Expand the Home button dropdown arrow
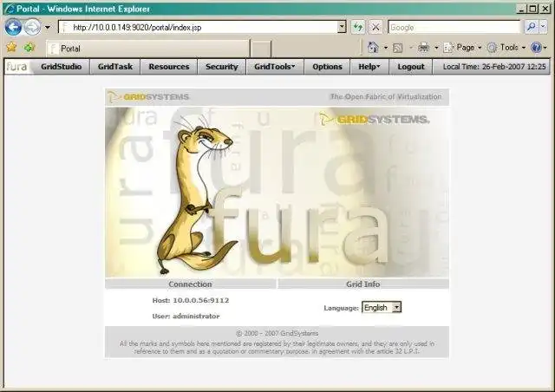This screenshot has height=392, width=555. tap(386, 48)
